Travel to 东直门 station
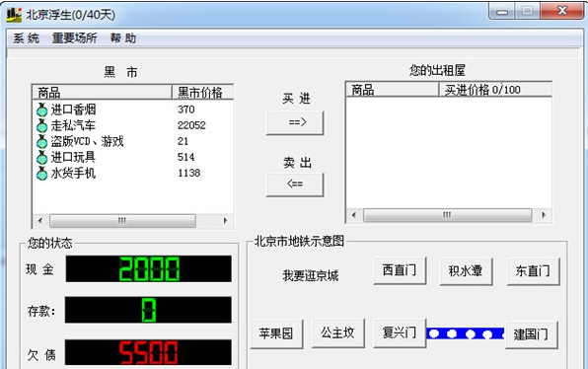This screenshot has width=588, height=369. click(533, 271)
